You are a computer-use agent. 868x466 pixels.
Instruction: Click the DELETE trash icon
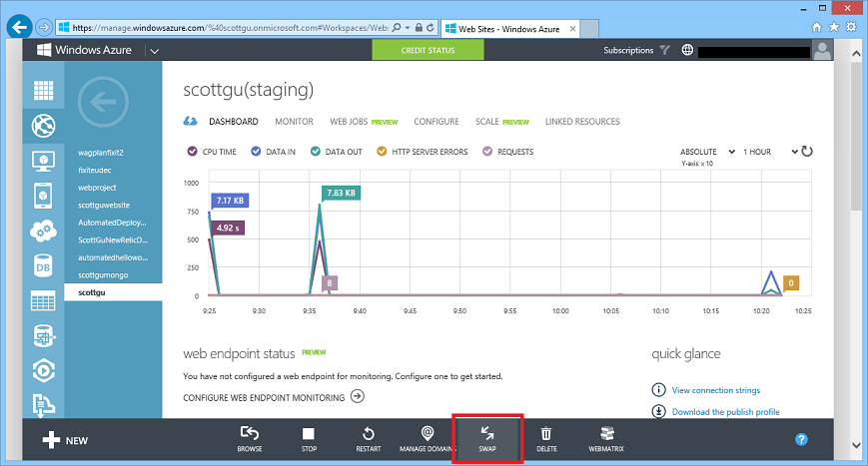pyautogui.click(x=546, y=433)
